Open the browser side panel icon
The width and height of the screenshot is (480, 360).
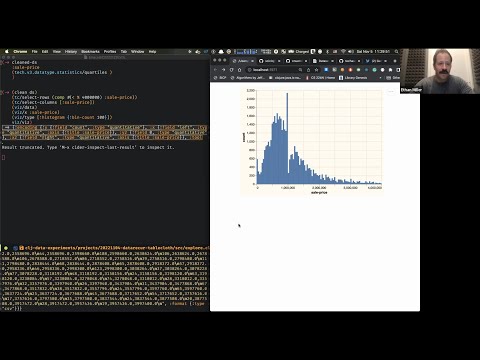tap(398, 70)
